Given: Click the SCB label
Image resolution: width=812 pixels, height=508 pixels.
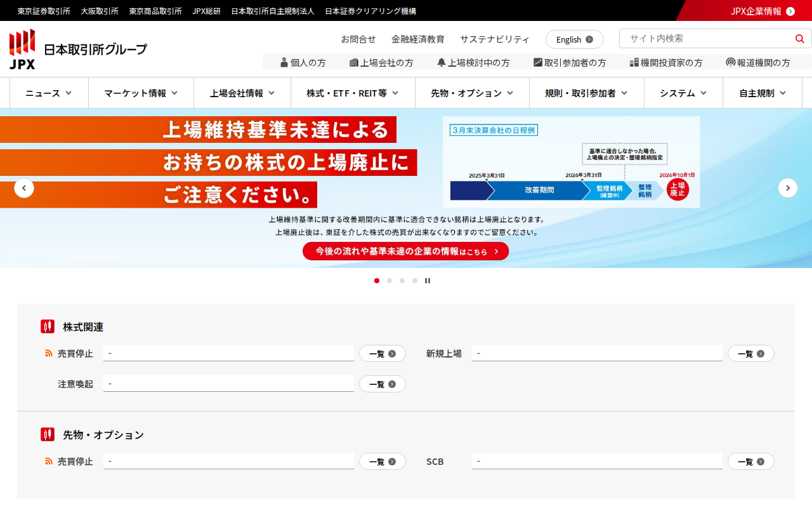Looking at the screenshot, I should [x=435, y=462].
